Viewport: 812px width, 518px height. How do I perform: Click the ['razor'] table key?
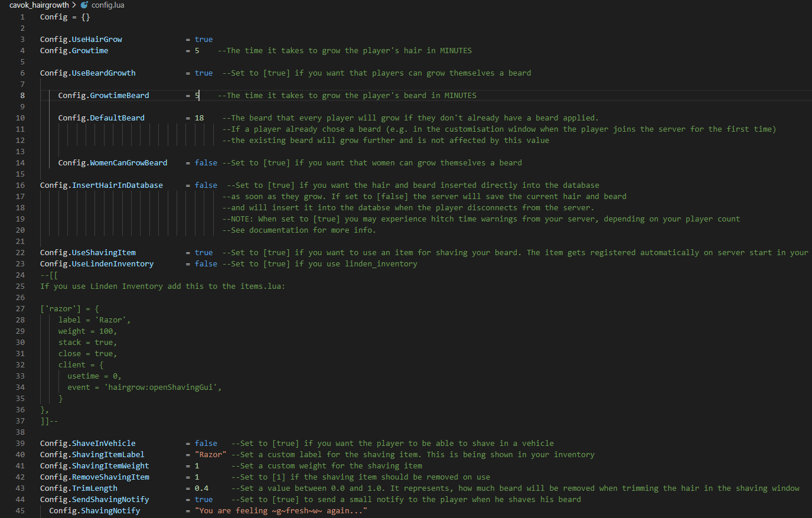60,308
